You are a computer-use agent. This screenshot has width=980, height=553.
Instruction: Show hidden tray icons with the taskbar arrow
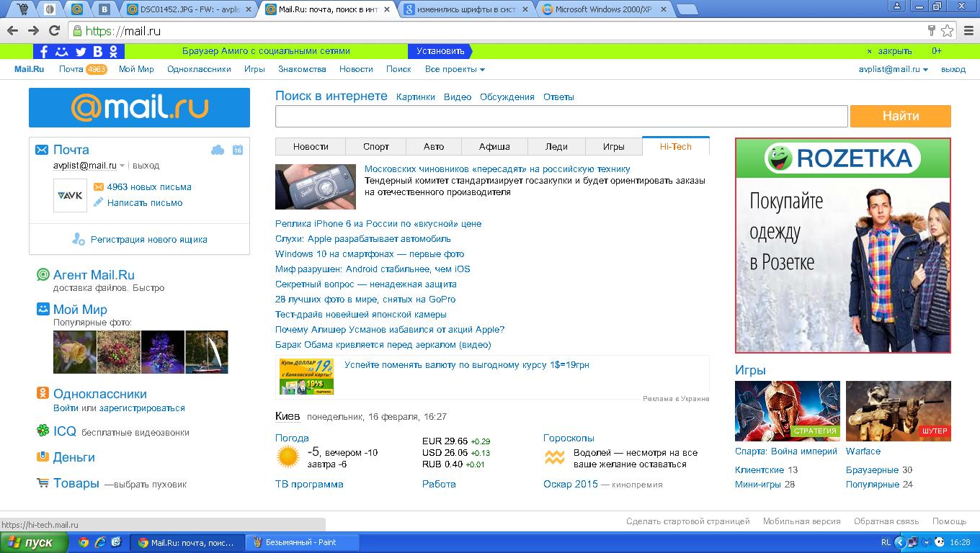(x=899, y=542)
